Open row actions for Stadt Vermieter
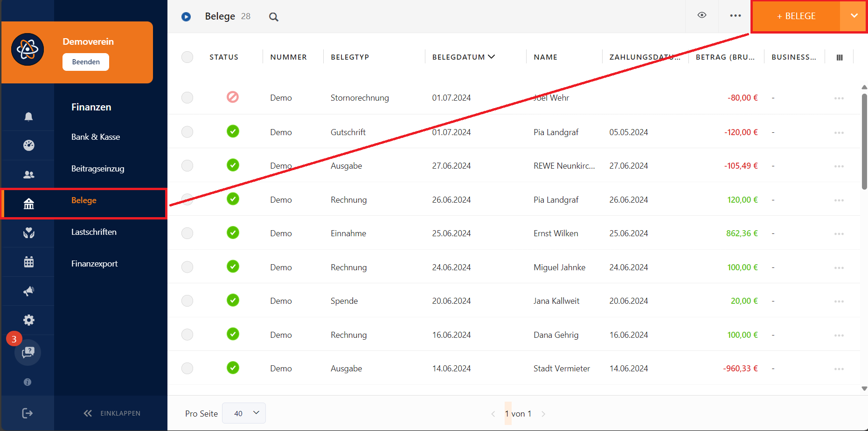Screen dimensions: 868x431 (839, 369)
